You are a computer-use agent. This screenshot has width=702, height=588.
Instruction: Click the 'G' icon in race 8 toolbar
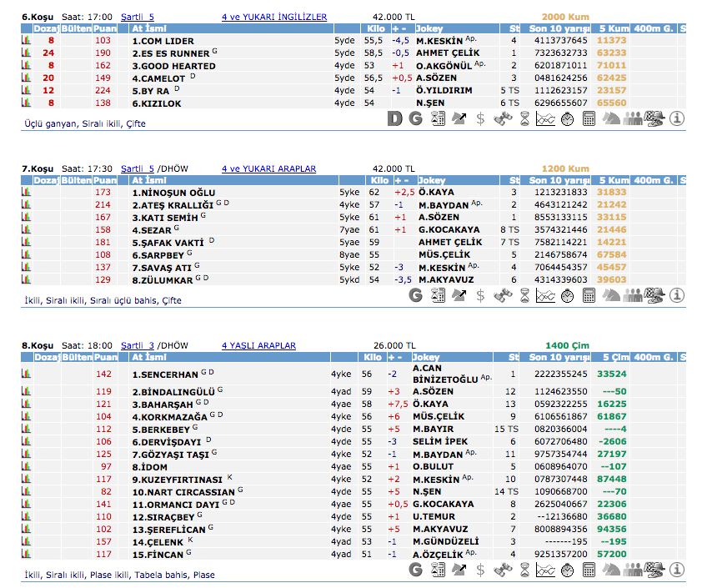[416, 569]
